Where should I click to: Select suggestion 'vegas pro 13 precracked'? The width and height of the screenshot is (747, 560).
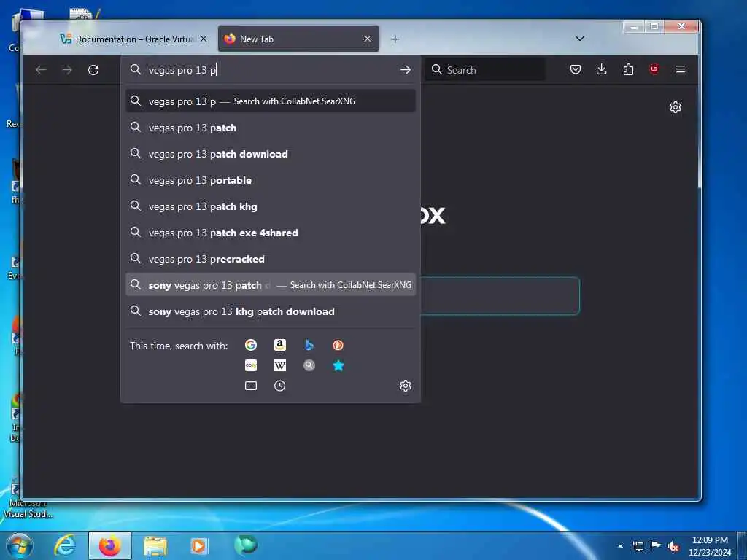[271, 259]
